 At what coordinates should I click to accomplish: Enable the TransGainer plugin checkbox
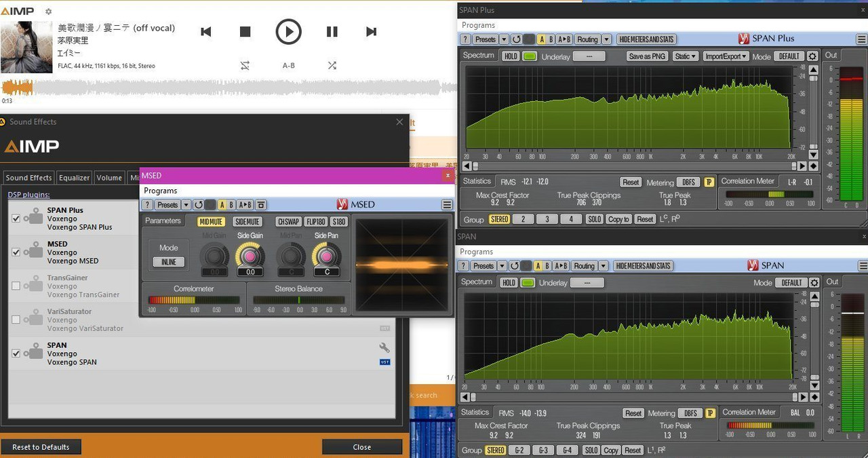coord(16,286)
